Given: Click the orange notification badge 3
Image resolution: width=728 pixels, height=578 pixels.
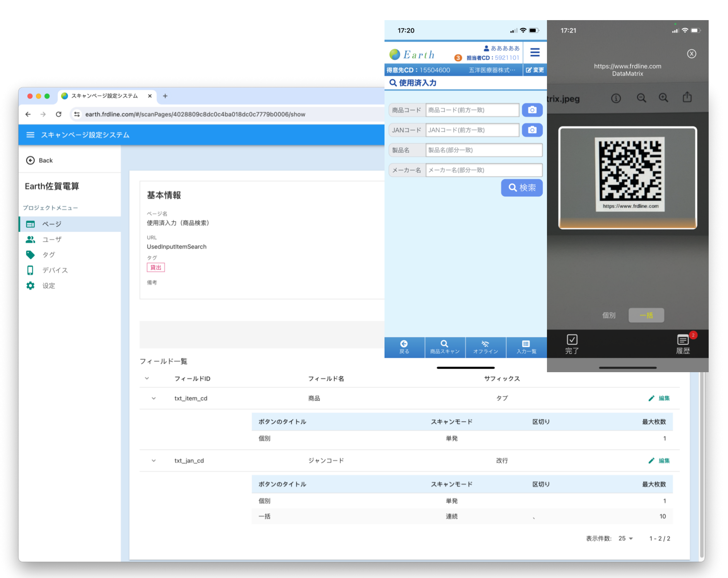Looking at the screenshot, I should (458, 58).
